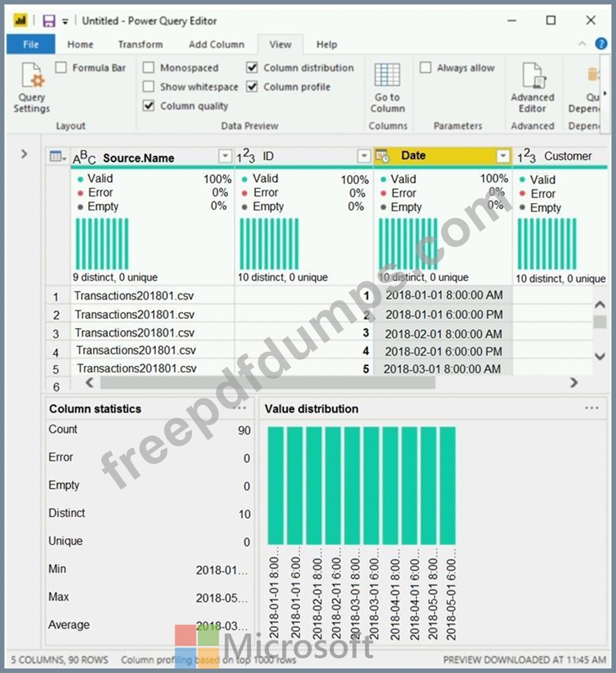
Task: Click the ABC type icon of Source.Name
Action: tap(84, 157)
